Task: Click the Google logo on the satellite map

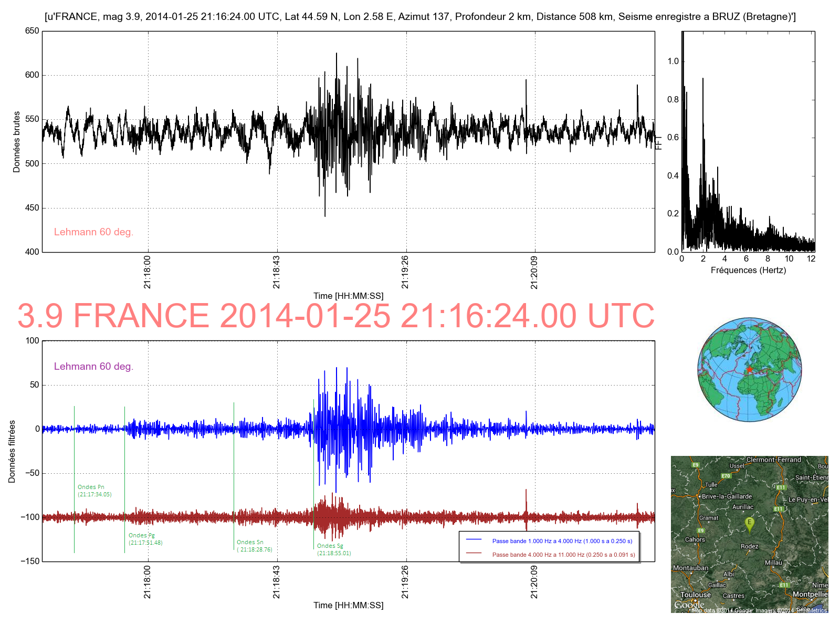Action: [688, 605]
